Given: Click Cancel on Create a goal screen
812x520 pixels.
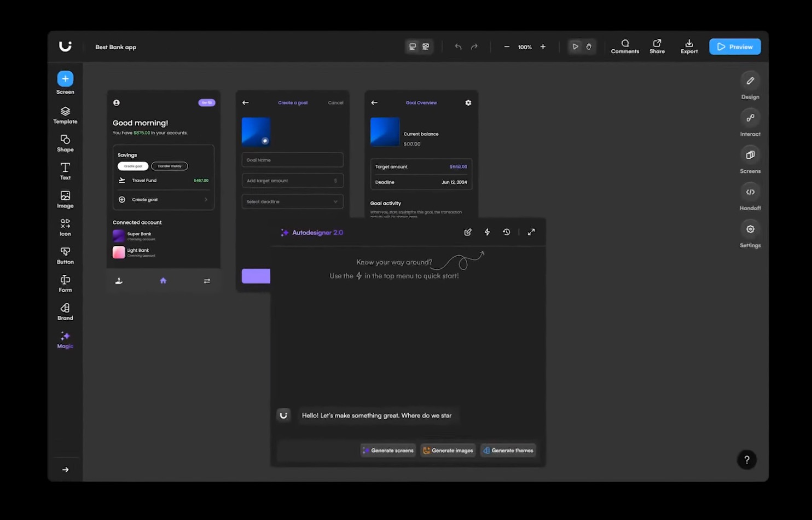Looking at the screenshot, I should point(335,103).
